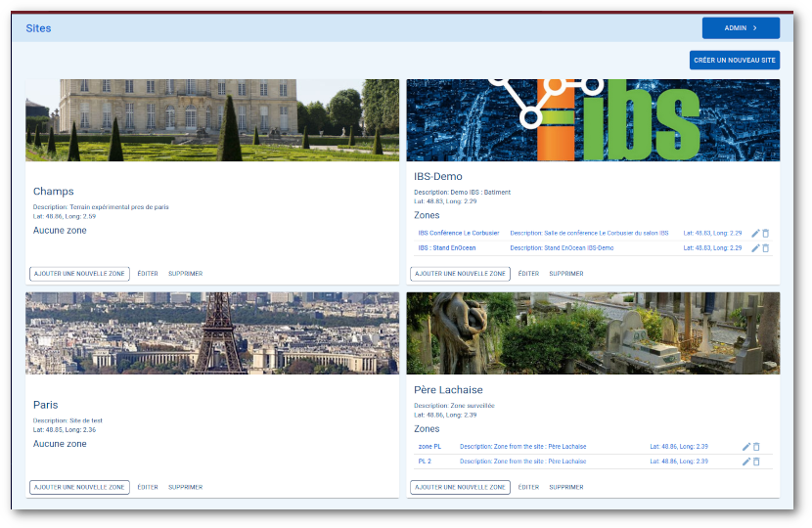812x528 pixels.
Task: Click Supprimer under the Paris site
Action: (x=186, y=488)
